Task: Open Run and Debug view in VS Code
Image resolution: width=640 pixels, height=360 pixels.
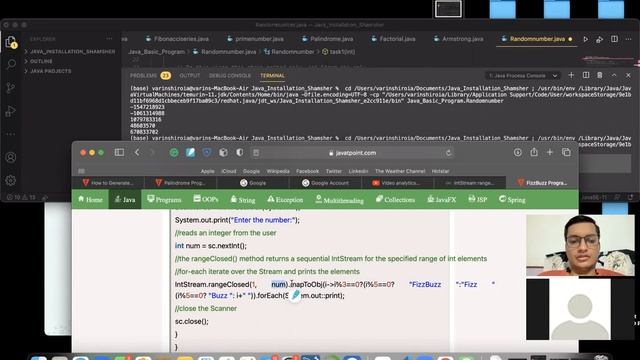Action: point(11,111)
